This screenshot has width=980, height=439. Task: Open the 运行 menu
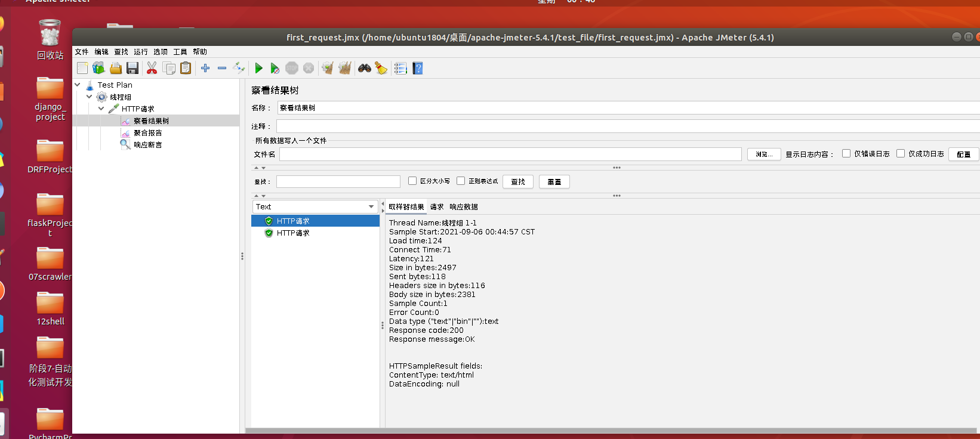[141, 52]
